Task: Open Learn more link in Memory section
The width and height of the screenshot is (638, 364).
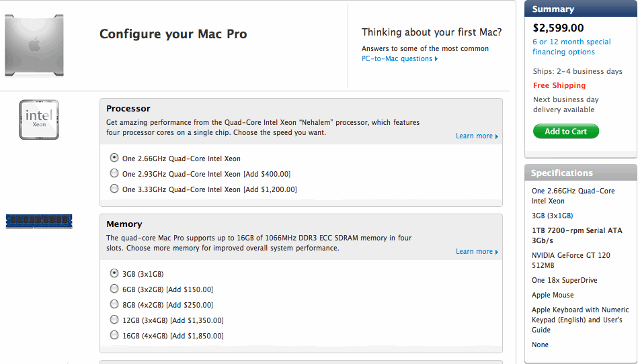Action: tap(477, 251)
